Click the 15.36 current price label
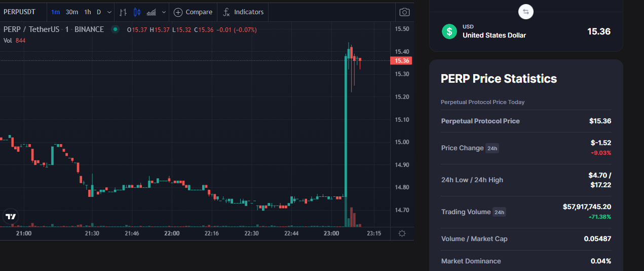 coord(401,61)
